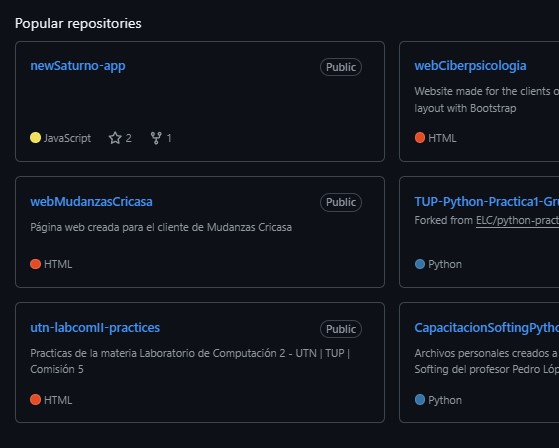This screenshot has height=448, width=559.
Task: Click the orange HTML dot on webCiberpsicologia
Action: click(x=420, y=138)
